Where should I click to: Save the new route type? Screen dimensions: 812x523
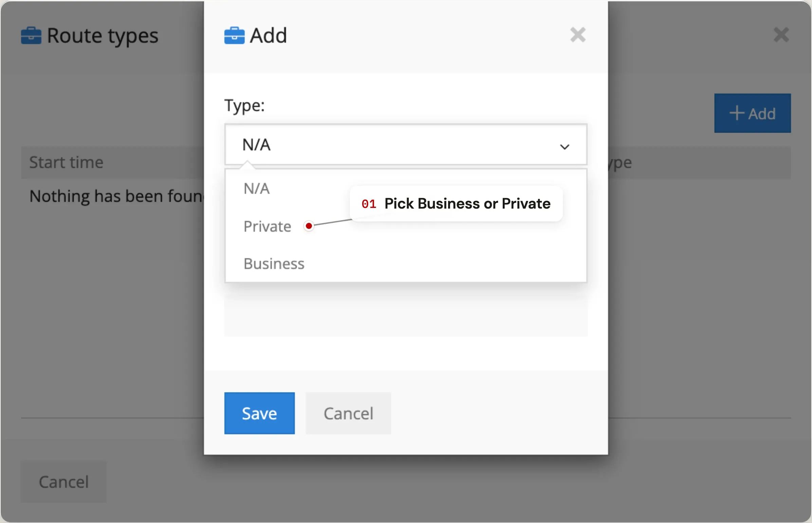click(259, 413)
